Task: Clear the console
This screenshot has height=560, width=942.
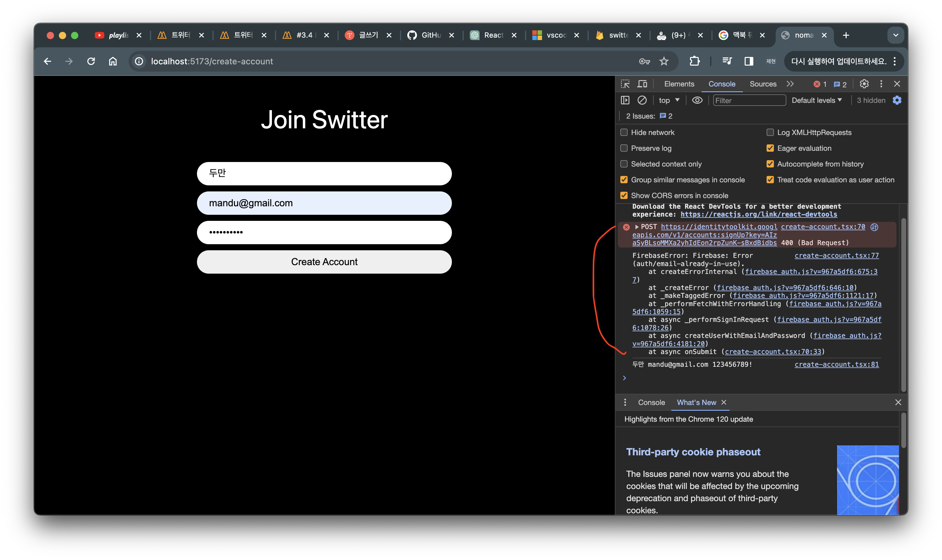Action: click(x=642, y=100)
